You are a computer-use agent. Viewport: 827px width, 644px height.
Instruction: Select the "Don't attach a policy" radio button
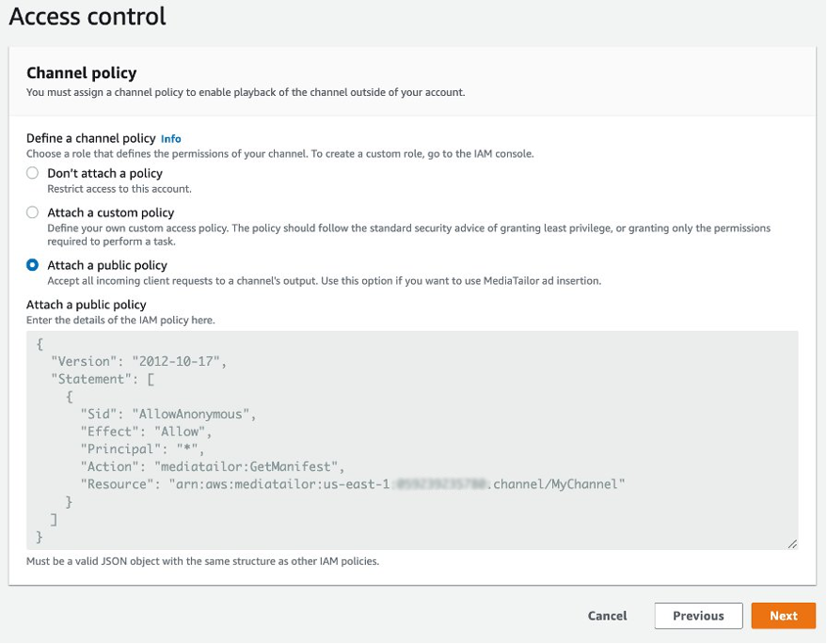pyautogui.click(x=32, y=173)
